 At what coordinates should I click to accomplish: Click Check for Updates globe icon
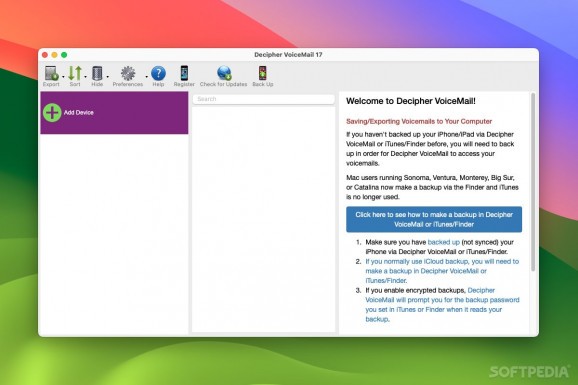[224, 73]
